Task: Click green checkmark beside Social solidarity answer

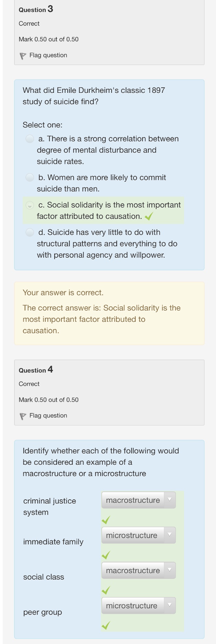Action: coord(149,217)
